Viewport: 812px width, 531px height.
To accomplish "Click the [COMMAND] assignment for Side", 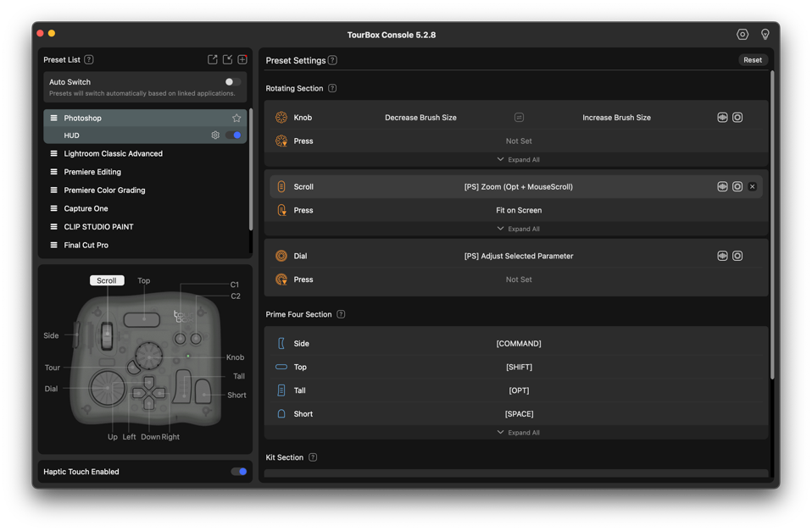I will [519, 343].
